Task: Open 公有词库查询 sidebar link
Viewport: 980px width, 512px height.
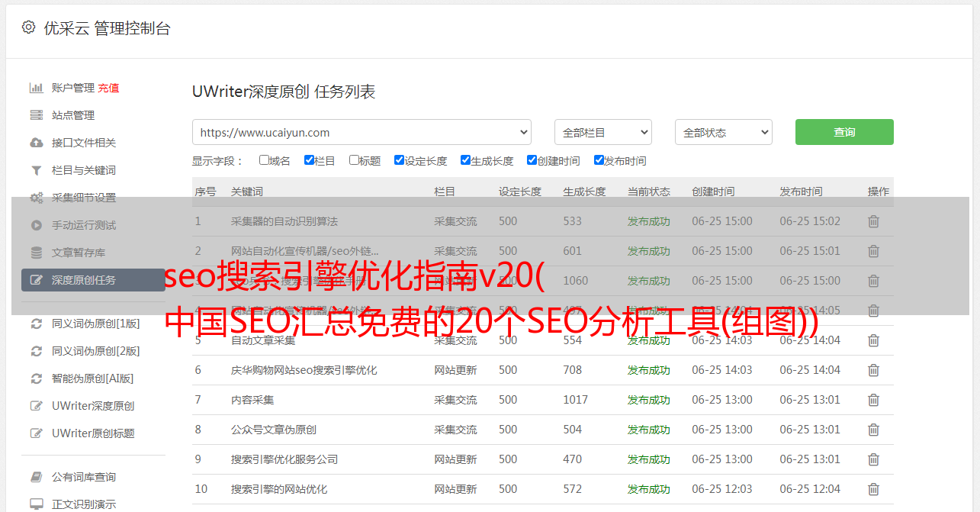Action: coord(84,477)
